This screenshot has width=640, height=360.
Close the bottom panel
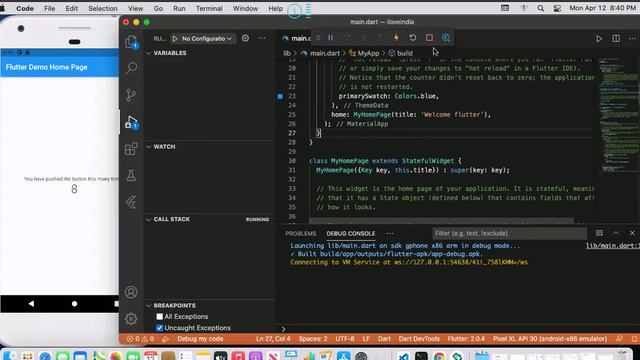(632, 233)
